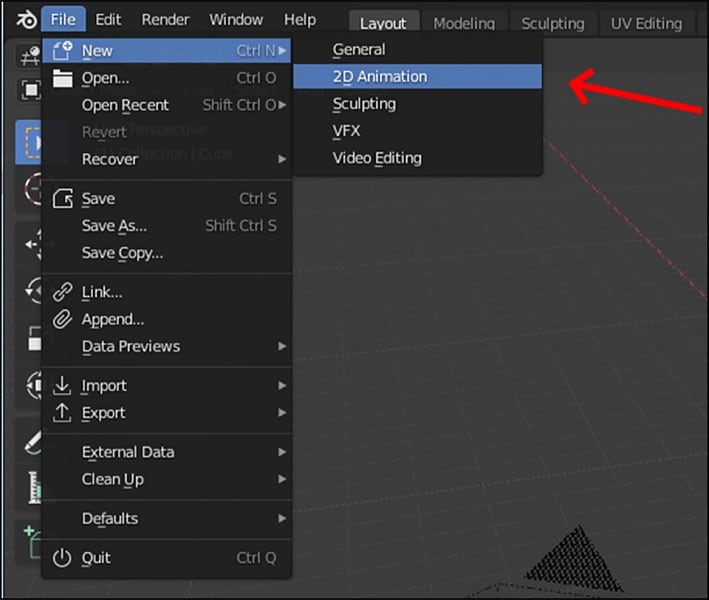709x600 pixels.
Task: Expand the Export submenu
Action: [x=167, y=413]
